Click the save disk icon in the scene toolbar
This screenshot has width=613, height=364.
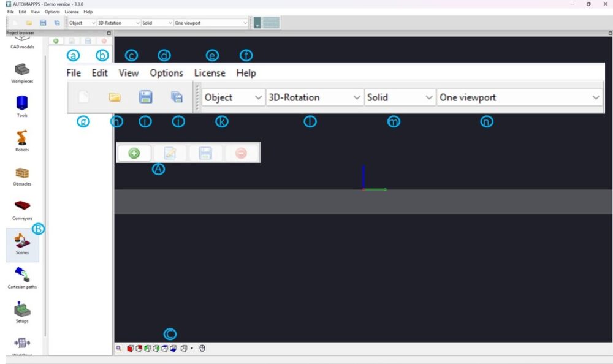pyautogui.click(x=205, y=153)
